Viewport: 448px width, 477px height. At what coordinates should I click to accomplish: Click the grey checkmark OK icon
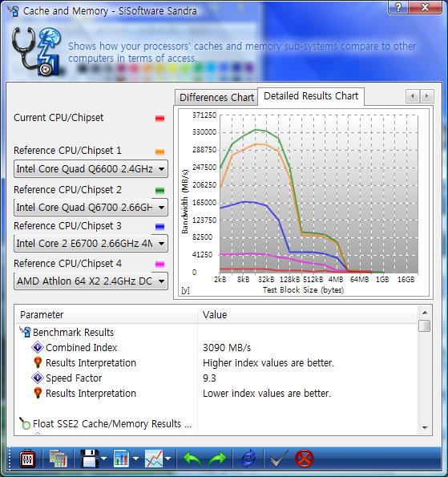[279, 459]
